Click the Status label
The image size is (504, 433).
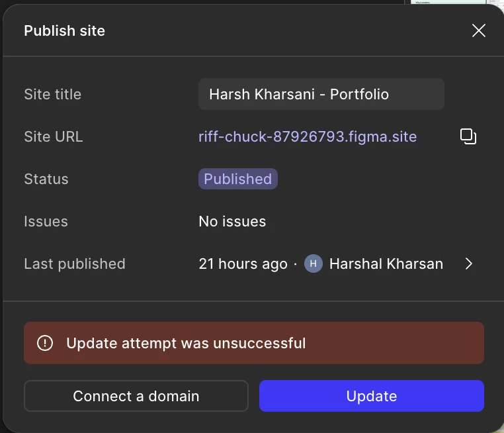click(x=46, y=179)
